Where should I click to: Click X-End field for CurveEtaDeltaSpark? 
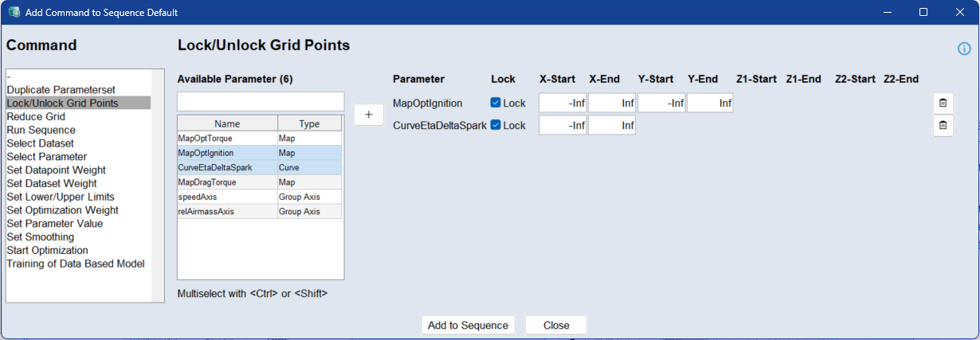tap(612, 125)
